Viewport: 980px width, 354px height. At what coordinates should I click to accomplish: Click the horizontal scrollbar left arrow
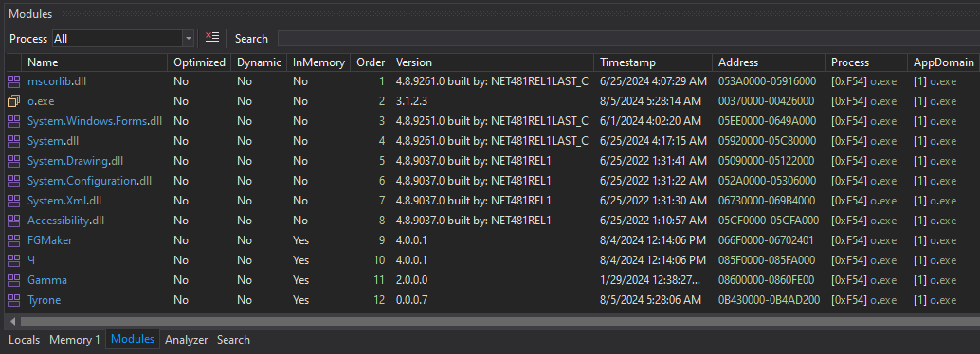point(12,322)
